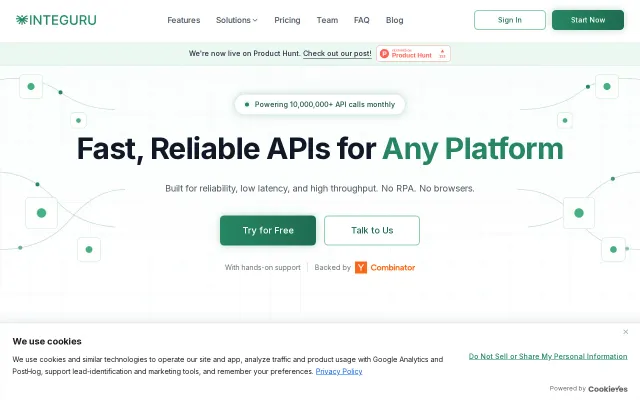Click the Start Now button
This screenshot has width=640, height=400.
[588, 20]
